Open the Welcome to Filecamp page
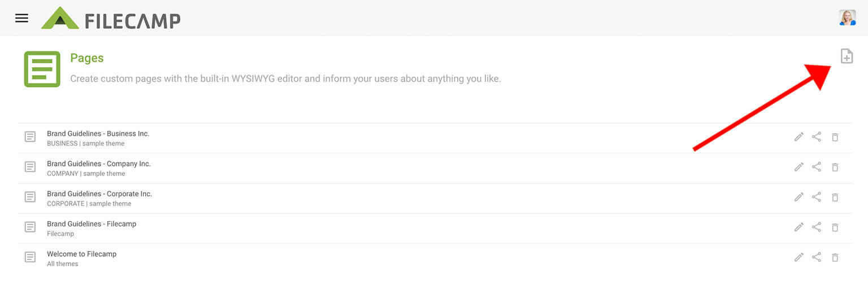This screenshot has height=281, width=868. pyautogui.click(x=81, y=254)
